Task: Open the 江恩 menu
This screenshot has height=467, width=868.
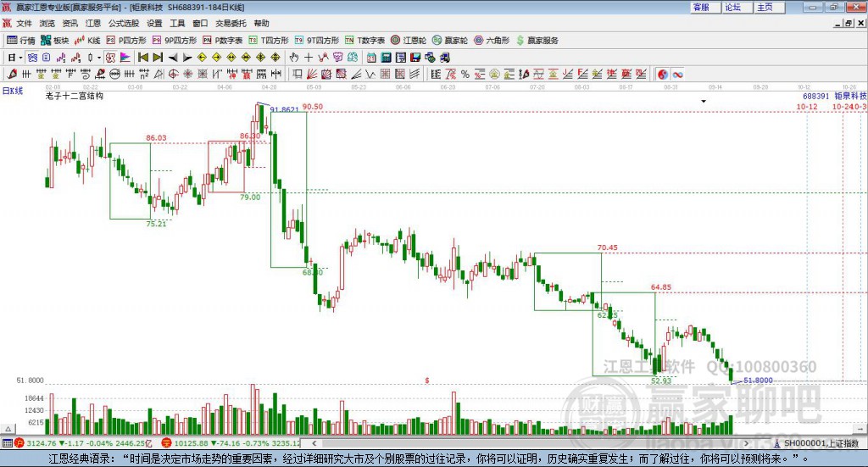Action: point(93,23)
